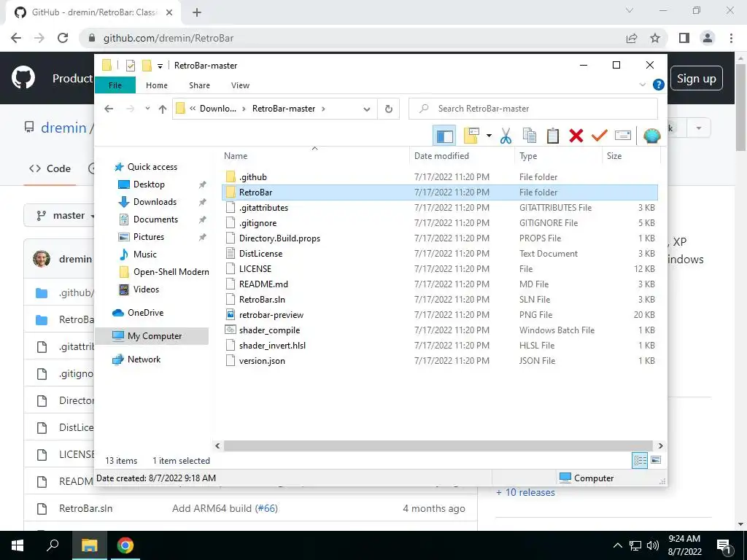Toggle the navigation pane toolbar button
The image size is (747, 560).
(x=444, y=136)
